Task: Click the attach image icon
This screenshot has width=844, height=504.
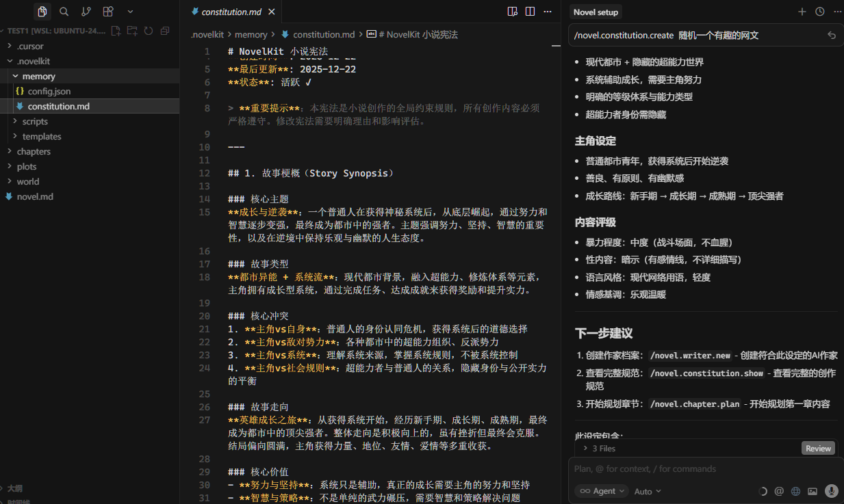Action: [813, 491]
